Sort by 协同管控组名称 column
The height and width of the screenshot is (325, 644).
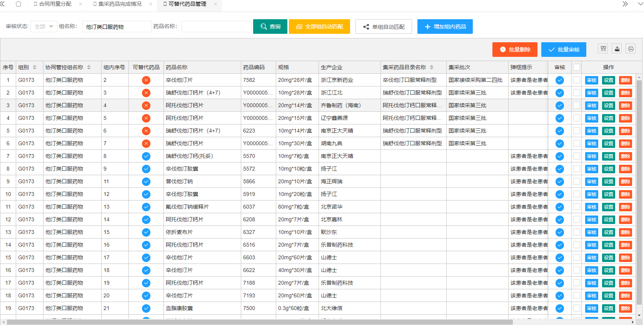89,67
